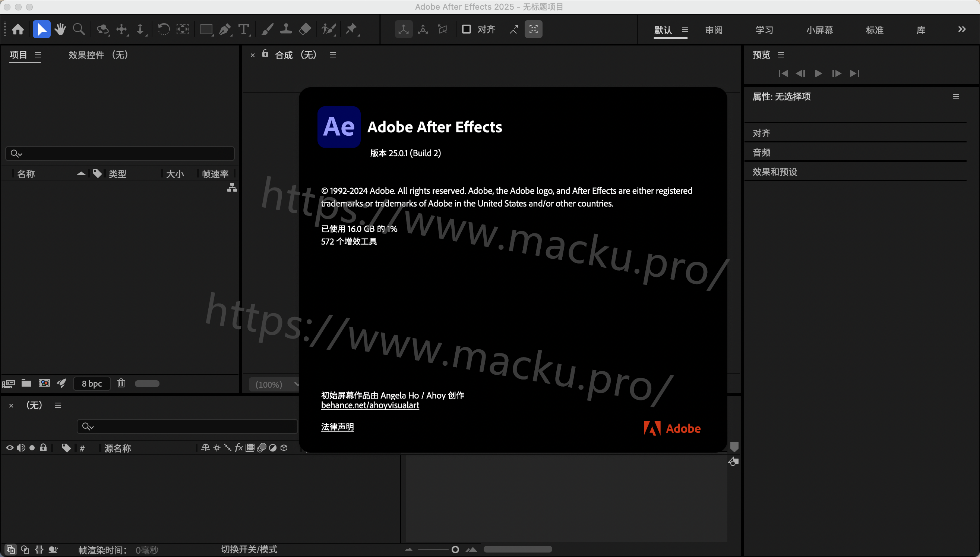980x557 pixels.
Task: Toggle 切换开关/模式 in timeline
Action: [x=249, y=549]
